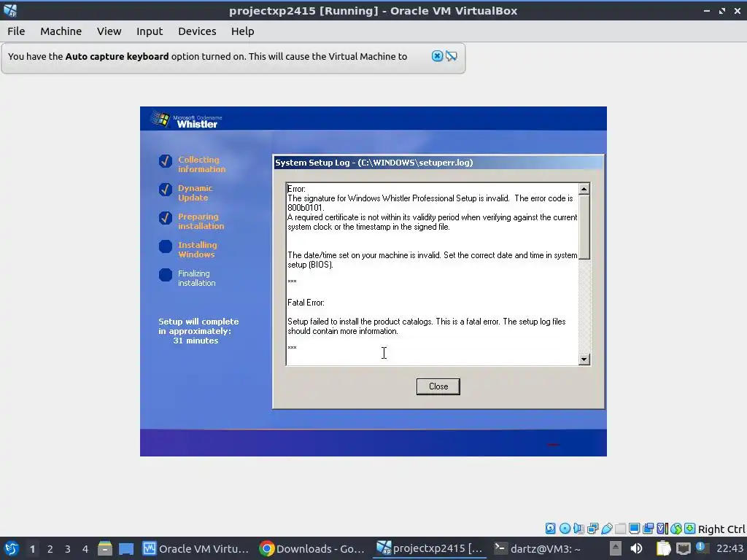Switch to Downloads Chrome window in taskbar
The height and width of the screenshot is (560, 747).
click(312, 549)
